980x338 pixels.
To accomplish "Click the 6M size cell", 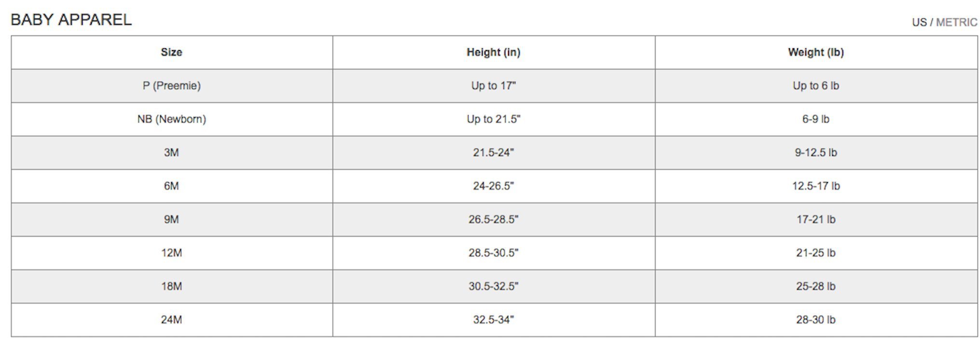I will pos(171,186).
